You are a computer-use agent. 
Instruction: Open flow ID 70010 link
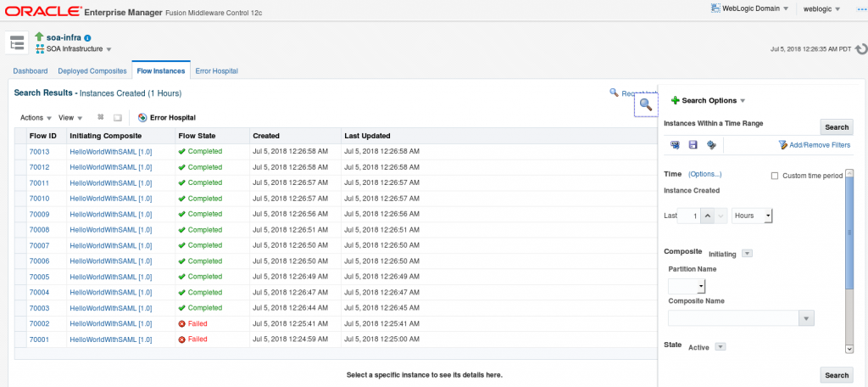coord(39,199)
